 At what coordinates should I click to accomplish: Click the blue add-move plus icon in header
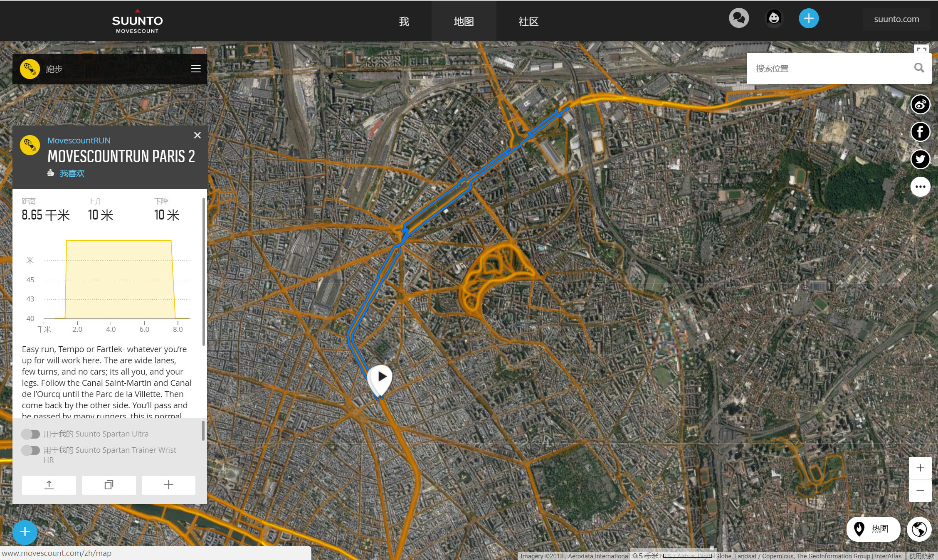click(809, 18)
